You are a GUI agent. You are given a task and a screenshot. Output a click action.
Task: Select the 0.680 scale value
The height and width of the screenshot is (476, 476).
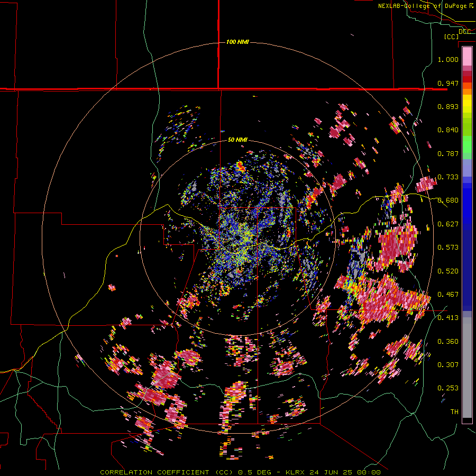tap(448, 200)
